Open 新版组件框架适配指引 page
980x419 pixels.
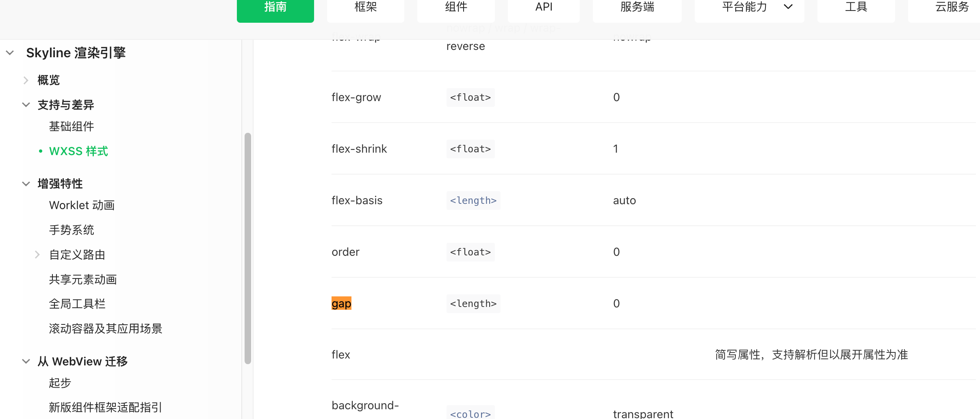tap(106, 407)
